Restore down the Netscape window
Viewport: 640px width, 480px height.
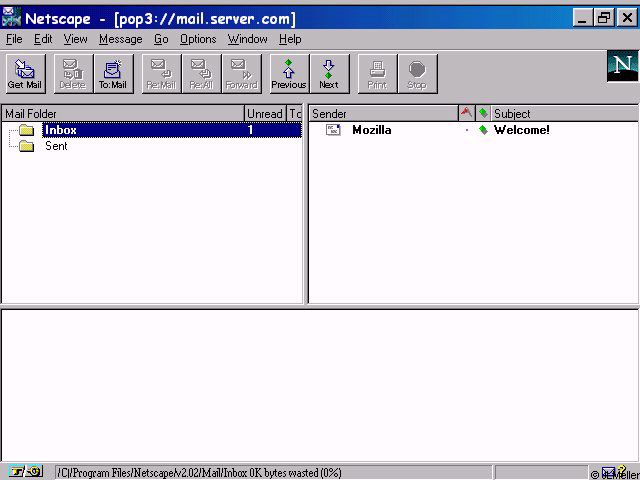[604, 18]
